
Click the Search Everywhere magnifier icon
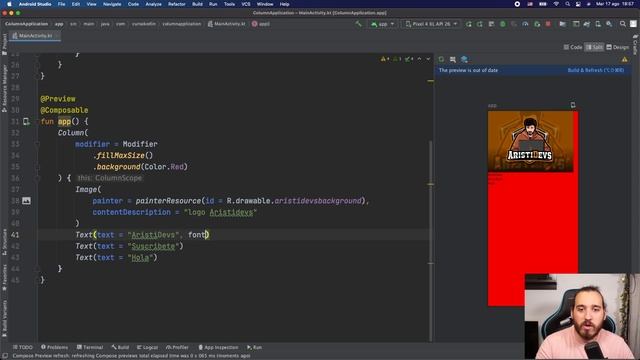pos(623,24)
